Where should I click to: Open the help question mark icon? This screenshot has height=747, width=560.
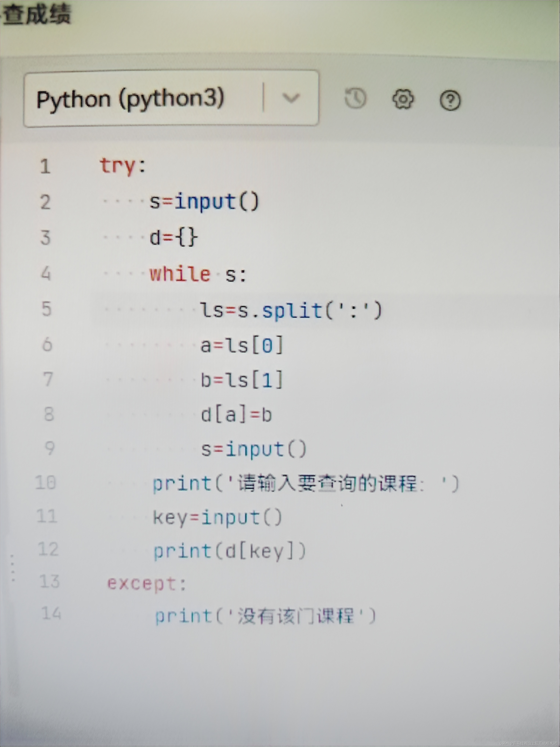(450, 100)
